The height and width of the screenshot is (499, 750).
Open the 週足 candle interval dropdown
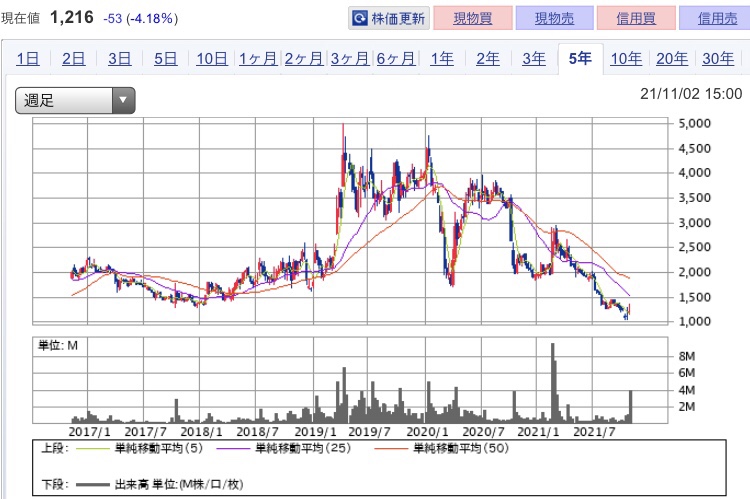(75, 100)
